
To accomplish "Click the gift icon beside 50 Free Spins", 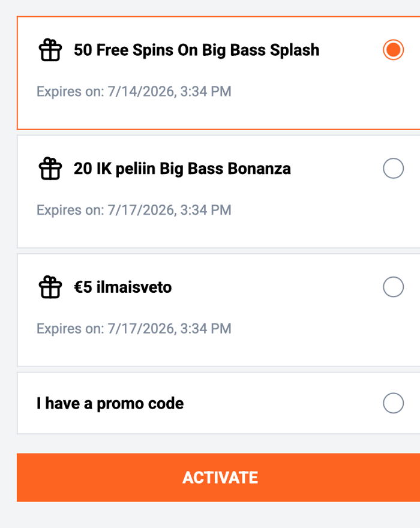I will pos(50,50).
